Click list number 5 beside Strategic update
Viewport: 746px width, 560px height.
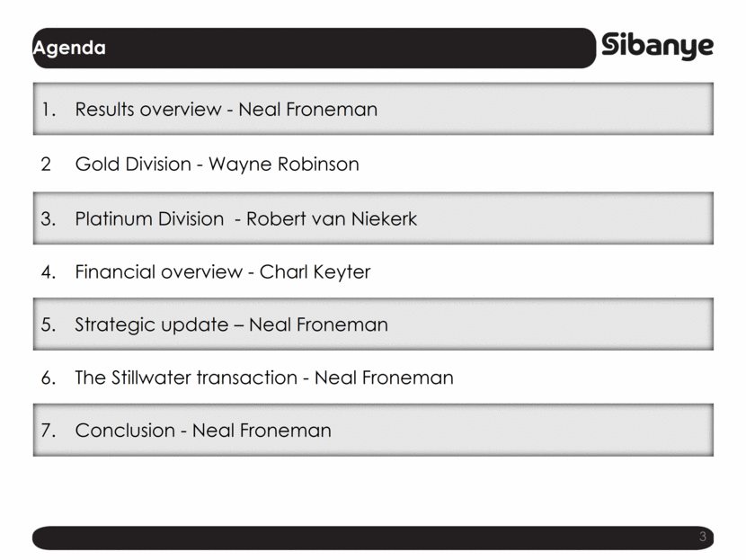point(49,324)
